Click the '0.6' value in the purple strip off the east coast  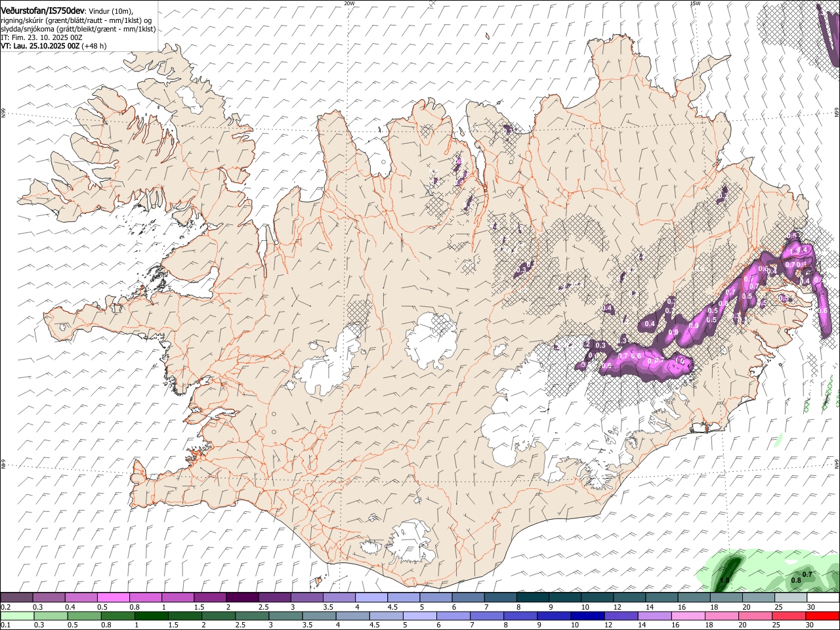822,310
